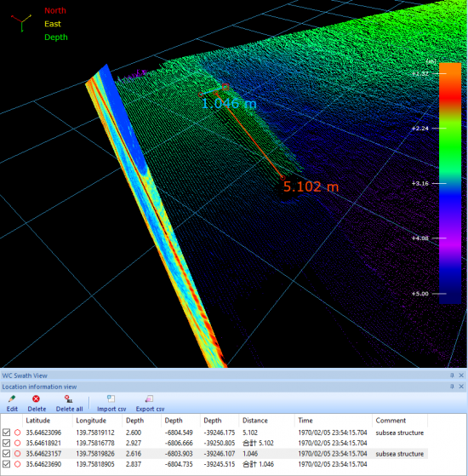Delete the selected location entry
This screenshot has height=476, width=468.
[36, 399]
